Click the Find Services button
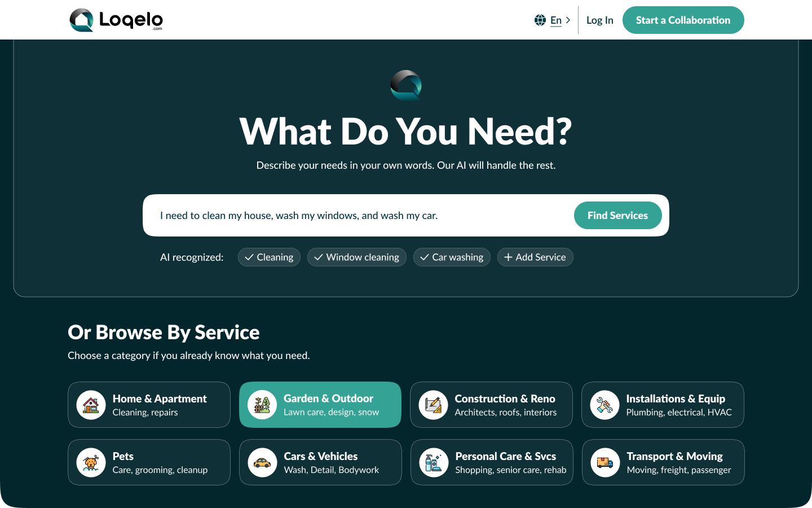 [617, 216]
